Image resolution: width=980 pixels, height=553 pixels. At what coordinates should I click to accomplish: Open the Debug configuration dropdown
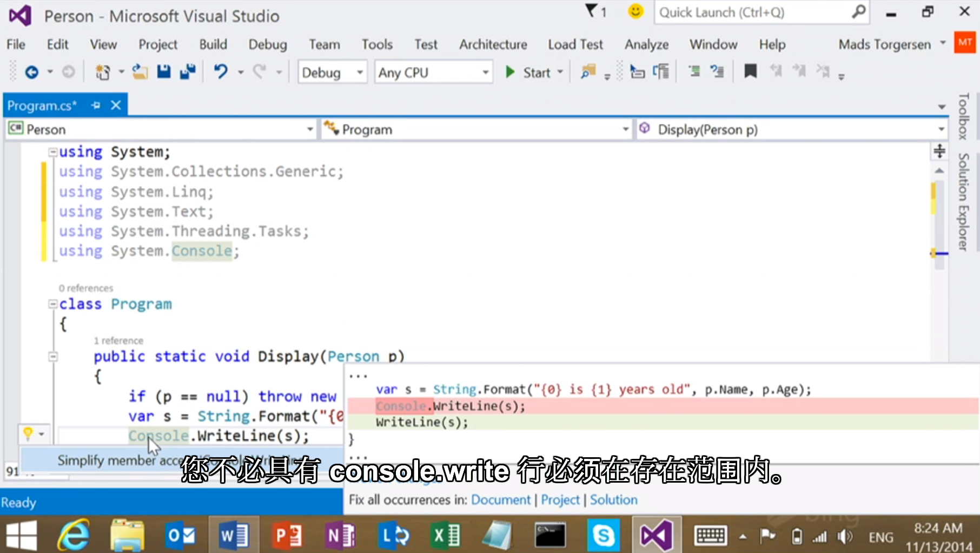click(x=332, y=73)
